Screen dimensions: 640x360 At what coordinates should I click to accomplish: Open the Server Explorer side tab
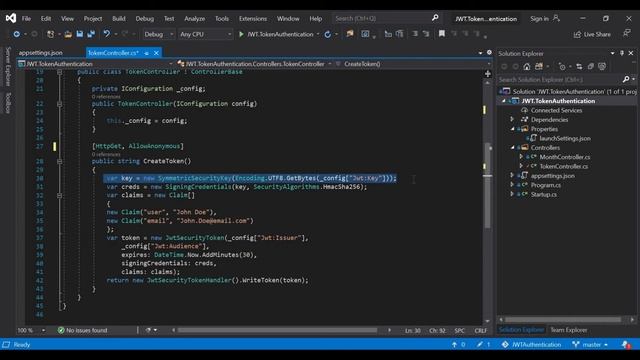(x=8, y=66)
